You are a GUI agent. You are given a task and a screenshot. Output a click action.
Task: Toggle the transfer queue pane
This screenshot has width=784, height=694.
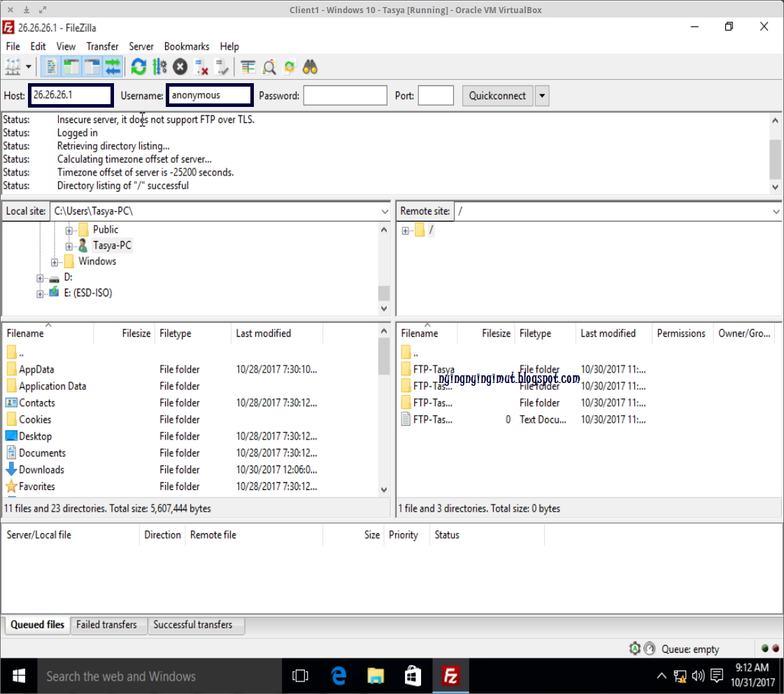click(x=113, y=66)
